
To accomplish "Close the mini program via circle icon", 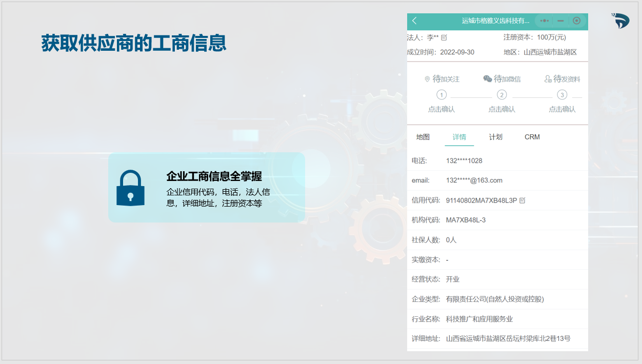I will (x=576, y=21).
